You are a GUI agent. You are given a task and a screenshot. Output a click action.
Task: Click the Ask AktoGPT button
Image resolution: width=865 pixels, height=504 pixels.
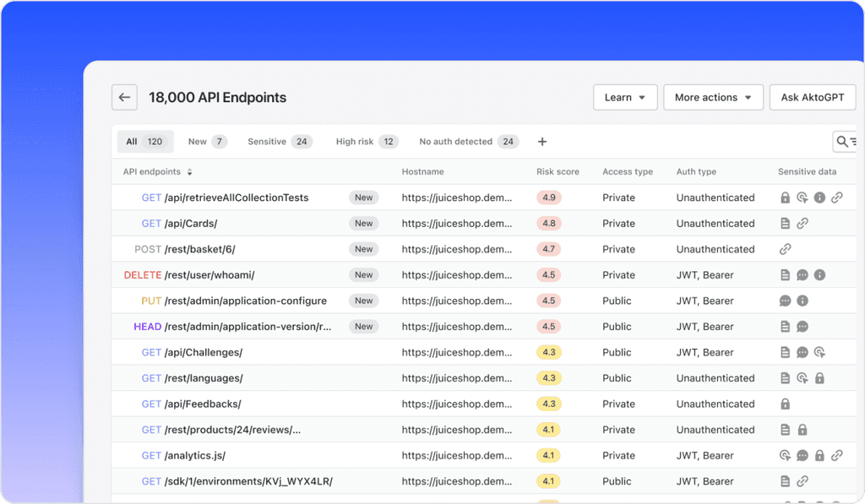pos(812,97)
